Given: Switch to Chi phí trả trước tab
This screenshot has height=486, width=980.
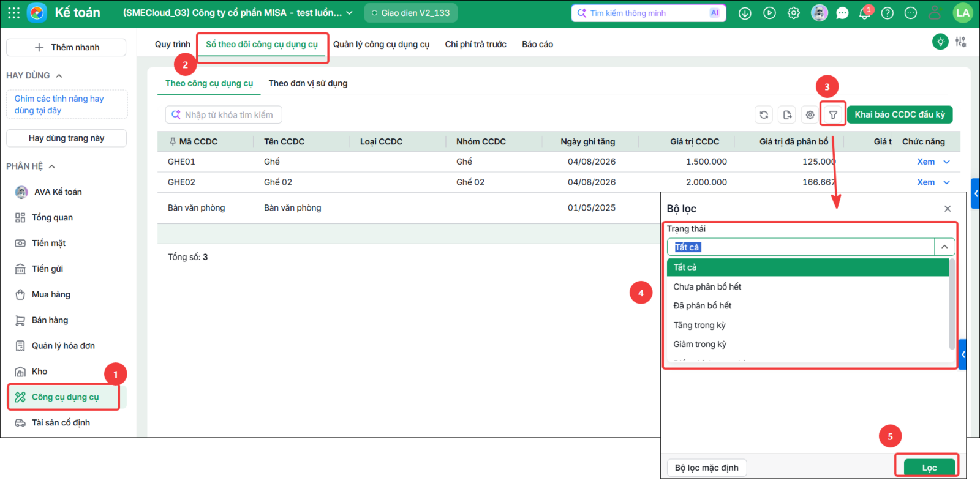Looking at the screenshot, I should (x=475, y=44).
